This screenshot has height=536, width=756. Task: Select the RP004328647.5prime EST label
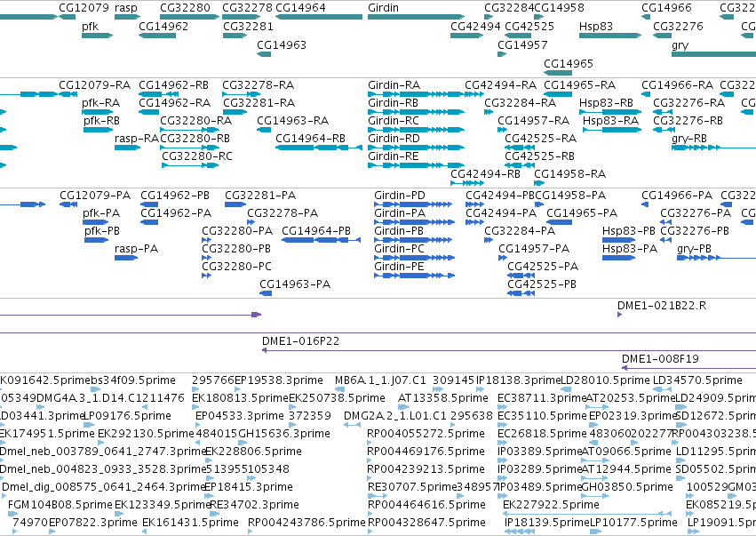tap(426, 523)
